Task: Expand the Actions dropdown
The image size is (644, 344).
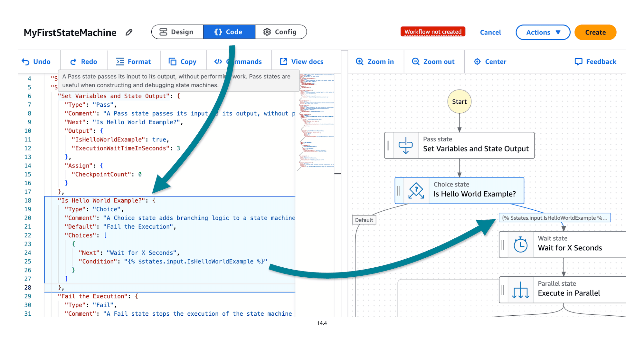Action: [543, 32]
